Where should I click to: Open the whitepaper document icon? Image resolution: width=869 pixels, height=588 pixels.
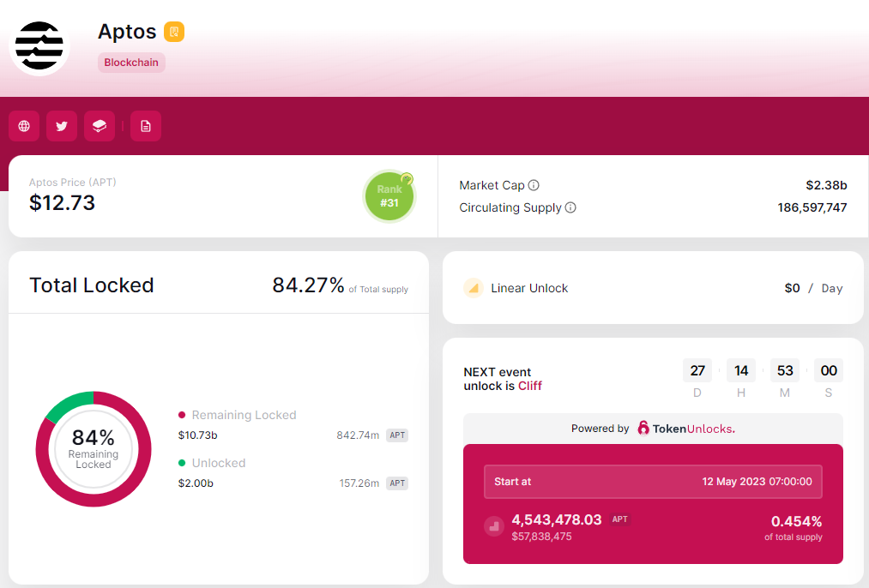click(146, 126)
